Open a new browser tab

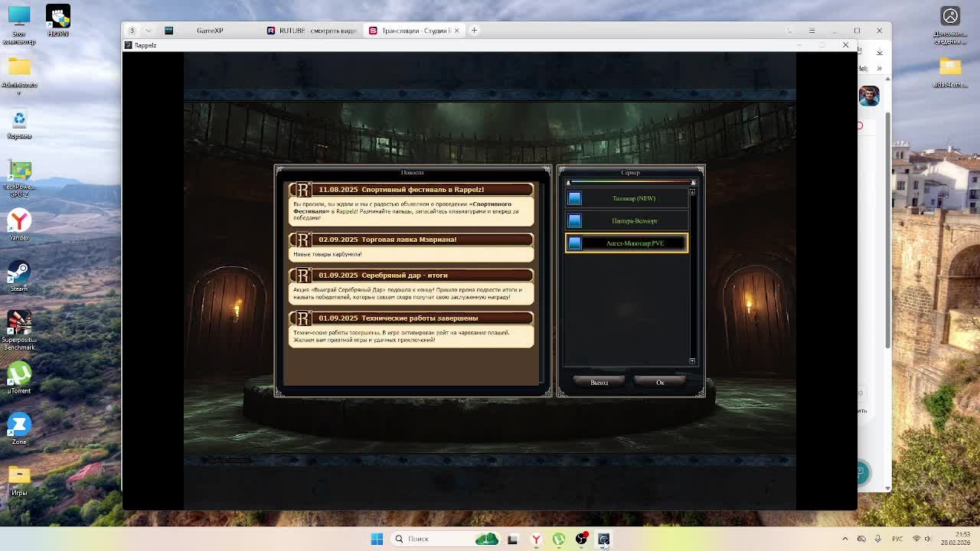(474, 31)
